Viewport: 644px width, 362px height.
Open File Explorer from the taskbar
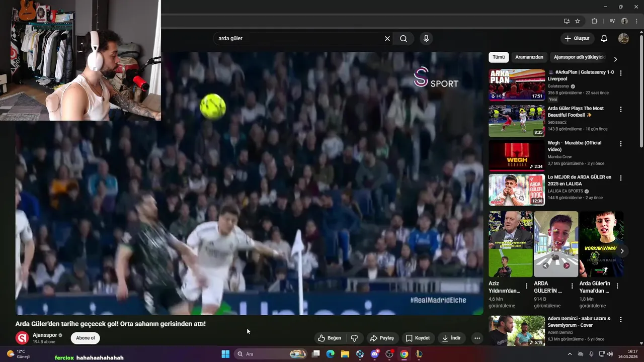[x=345, y=354]
